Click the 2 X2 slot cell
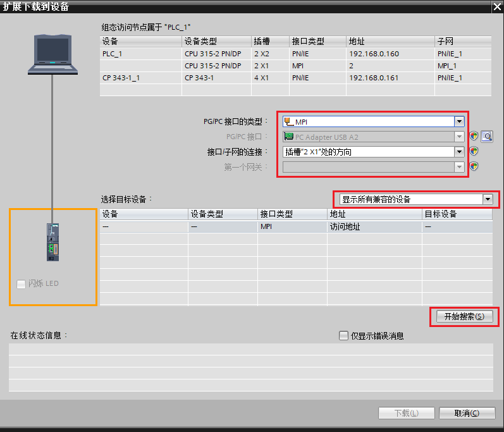This screenshot has width=504, height=432. [x=270, y=54]
